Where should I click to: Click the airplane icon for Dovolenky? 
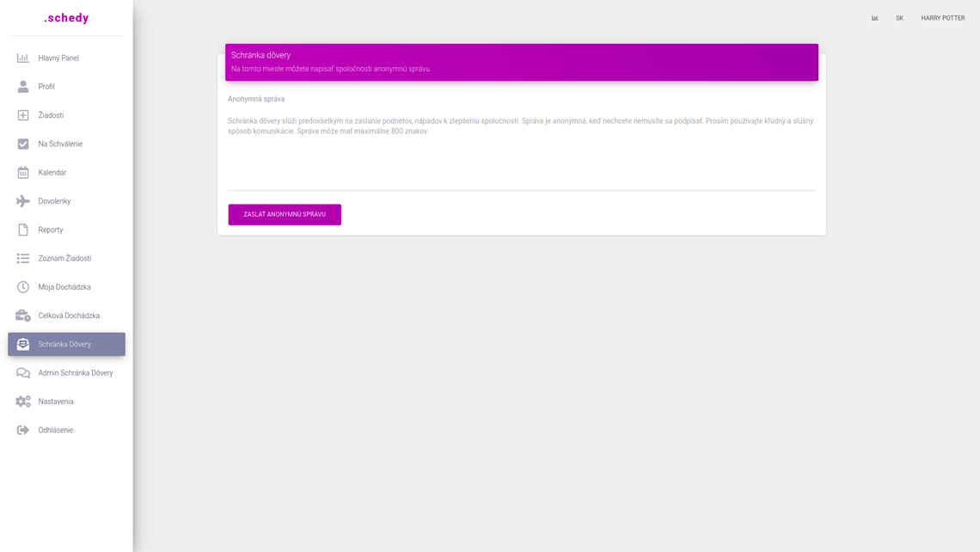23,201
